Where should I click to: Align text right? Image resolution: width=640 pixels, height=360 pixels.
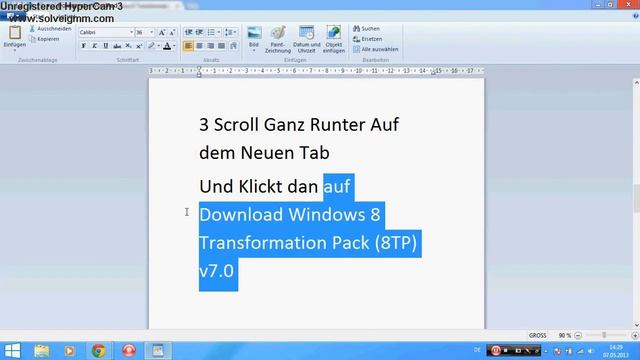tap(210, 46)
